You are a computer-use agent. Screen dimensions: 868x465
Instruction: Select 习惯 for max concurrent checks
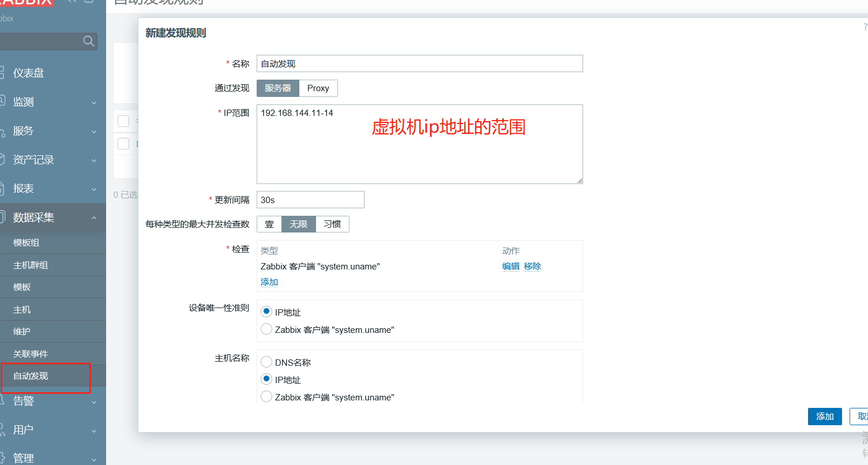click(332, 224)
